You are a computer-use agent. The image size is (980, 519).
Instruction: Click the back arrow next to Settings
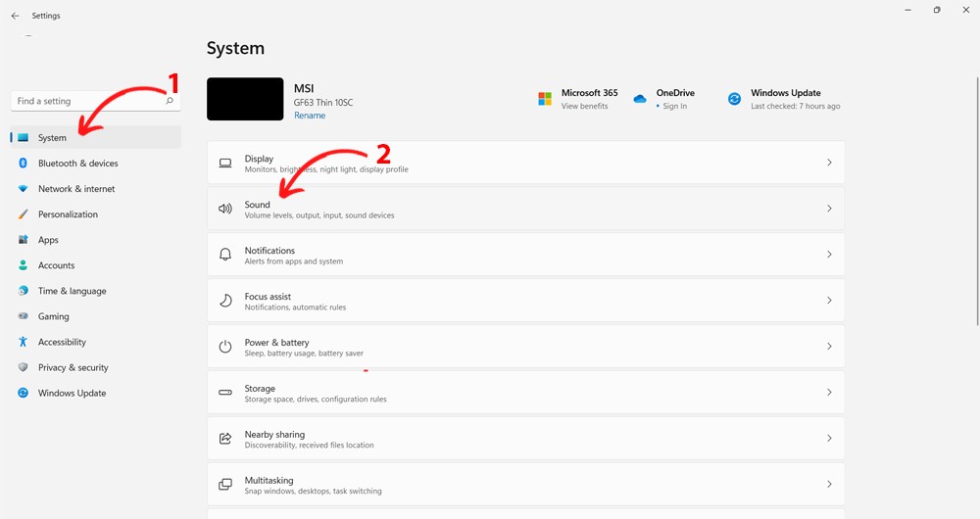[x=15, y=16]
